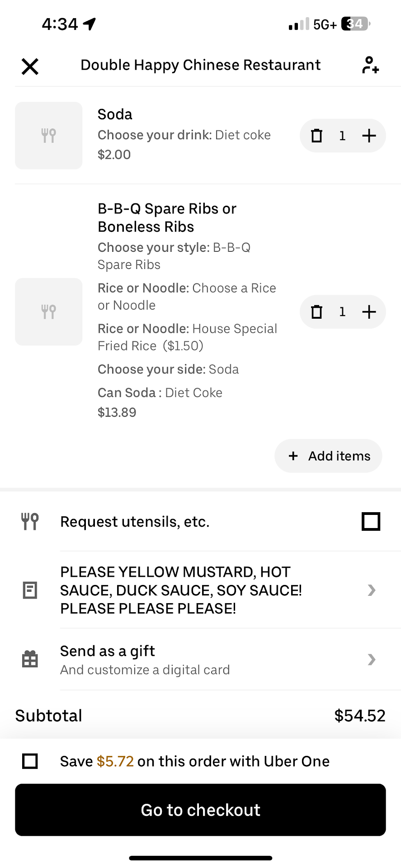Add one more B-B-Q Spare Ribs
The height and width of the screenshot is (868, 401).
(x=369, y=312)
